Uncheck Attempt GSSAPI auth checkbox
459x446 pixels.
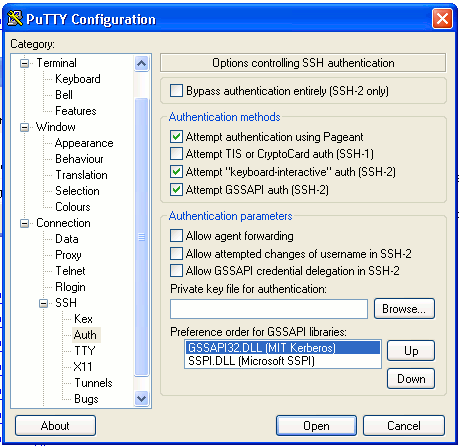point(176,189)
